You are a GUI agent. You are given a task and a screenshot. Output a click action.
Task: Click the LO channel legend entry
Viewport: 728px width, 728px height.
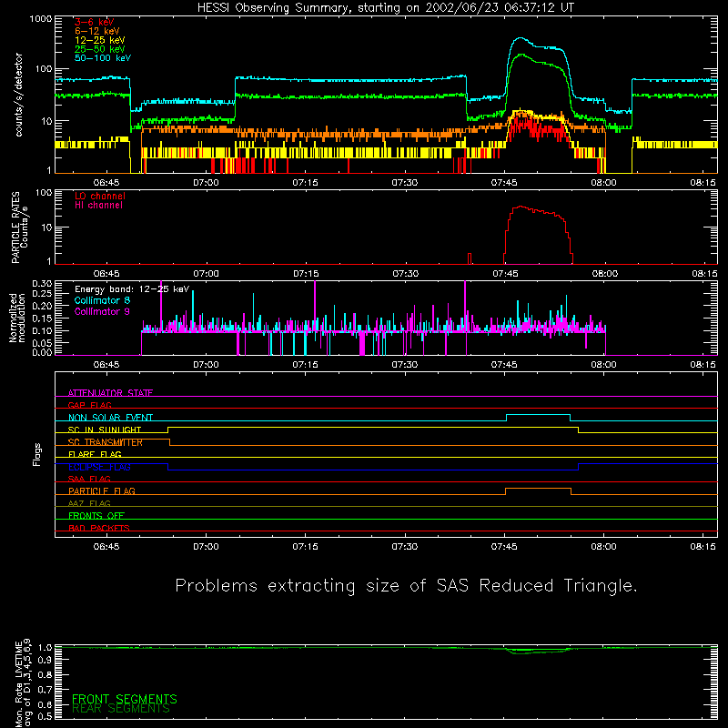100,196
